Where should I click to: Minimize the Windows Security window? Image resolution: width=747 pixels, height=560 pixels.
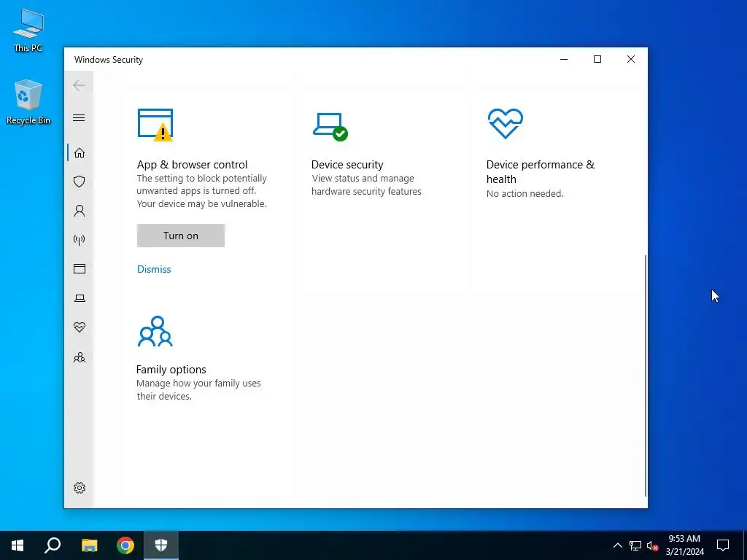click(564, 59)
